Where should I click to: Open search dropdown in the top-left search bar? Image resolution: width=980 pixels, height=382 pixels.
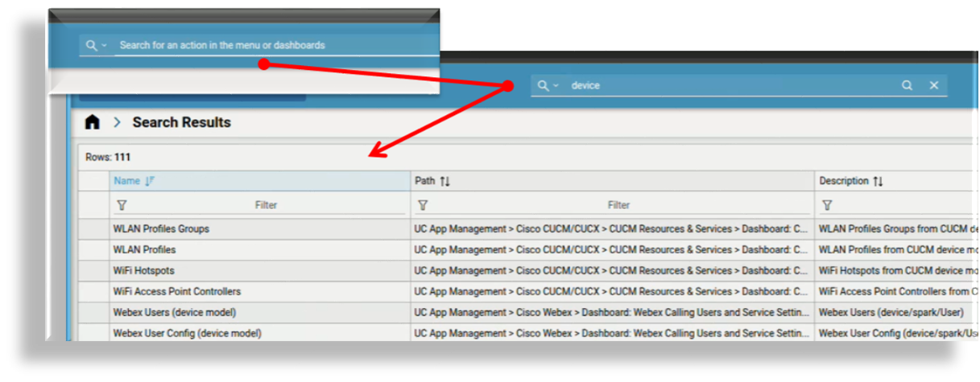(97, 46)
